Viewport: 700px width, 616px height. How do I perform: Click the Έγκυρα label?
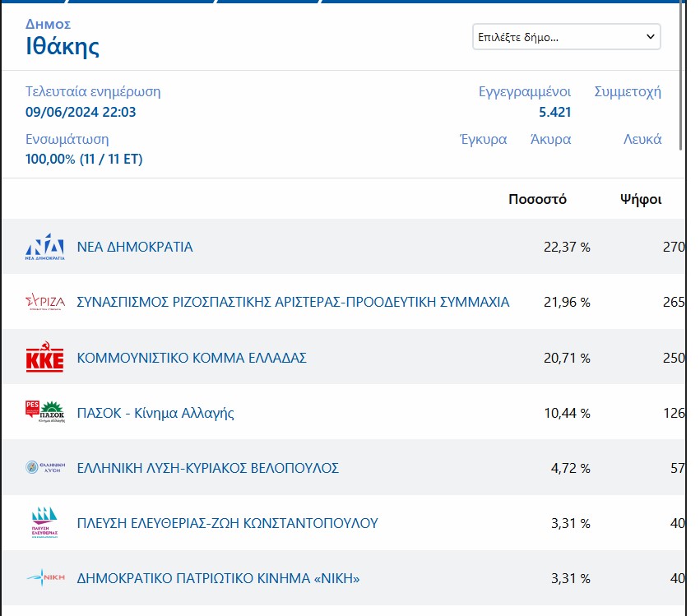[484, 139]
